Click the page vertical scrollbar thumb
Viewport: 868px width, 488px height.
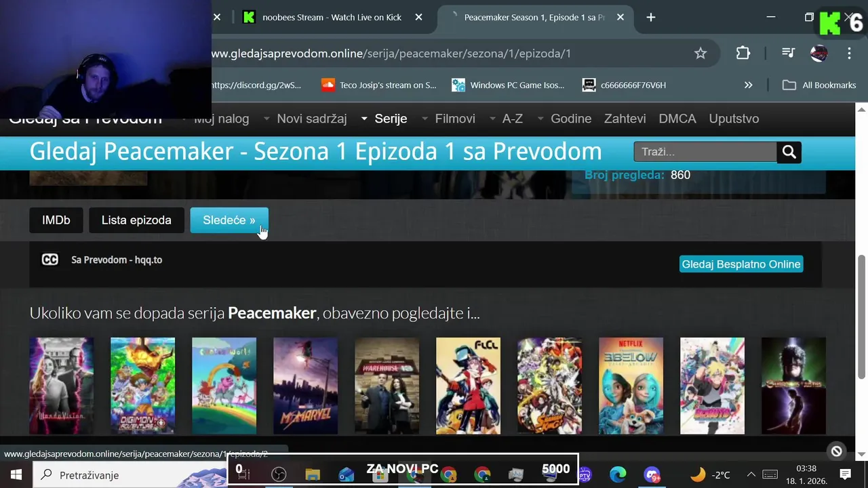click(862, 317)
